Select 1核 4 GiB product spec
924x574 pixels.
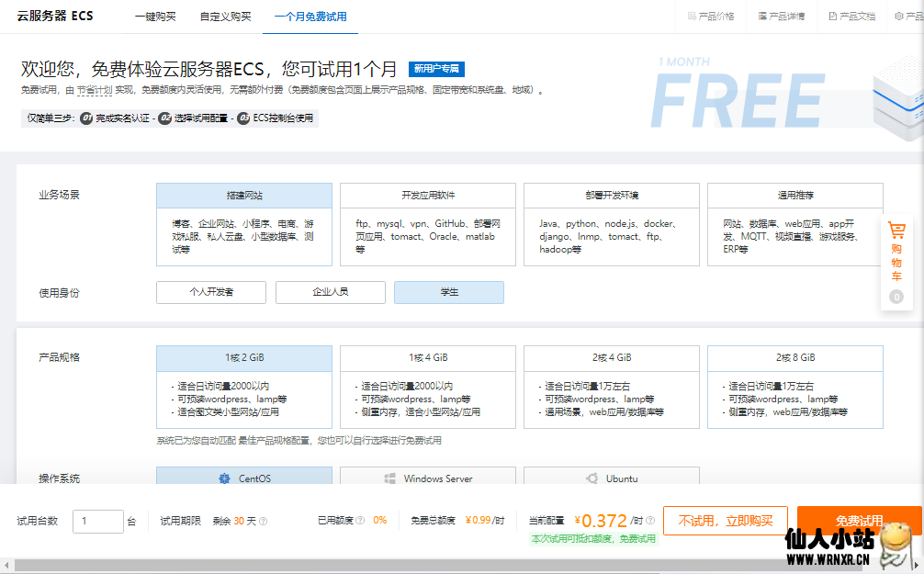click(x=428, y=387)
